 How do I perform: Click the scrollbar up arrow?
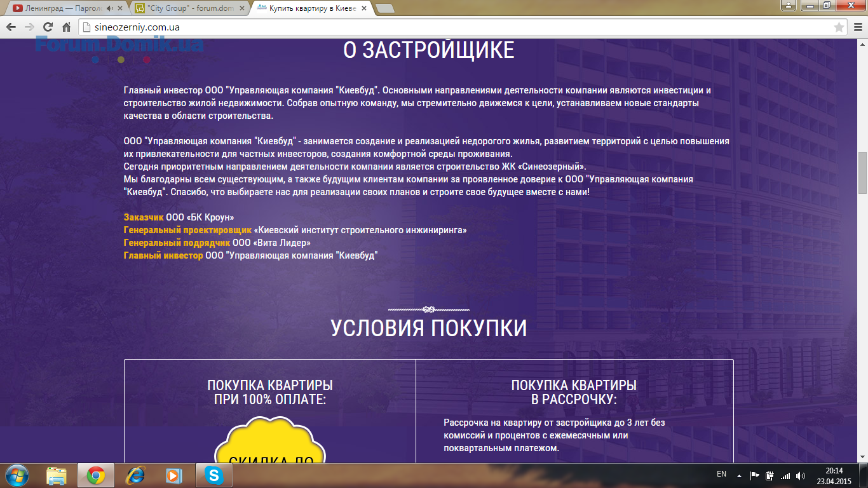tap(862, 43)
